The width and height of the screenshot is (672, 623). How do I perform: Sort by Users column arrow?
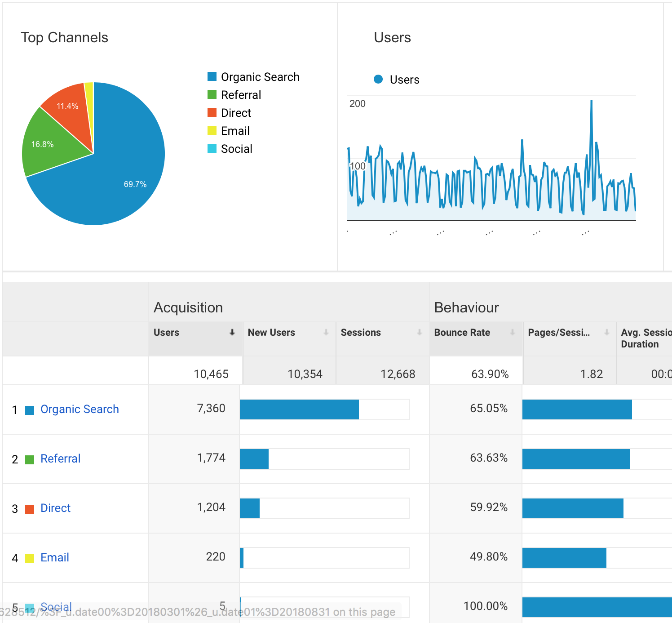coord(232,332)
